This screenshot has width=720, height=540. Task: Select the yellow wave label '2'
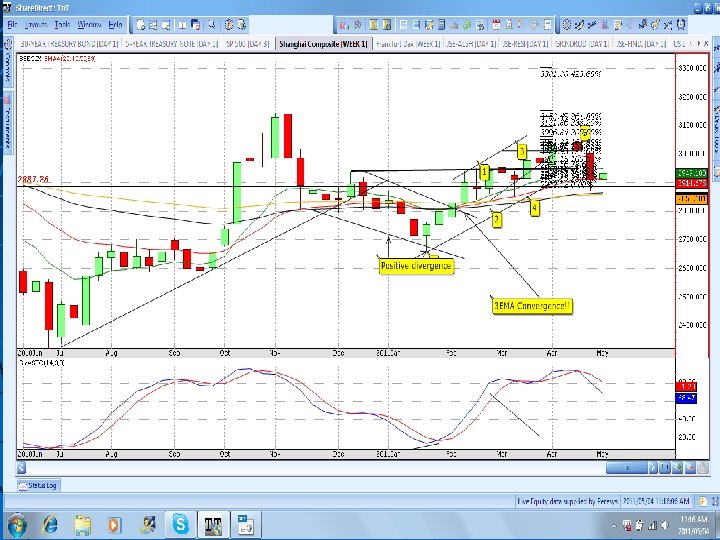pos(496,219)
